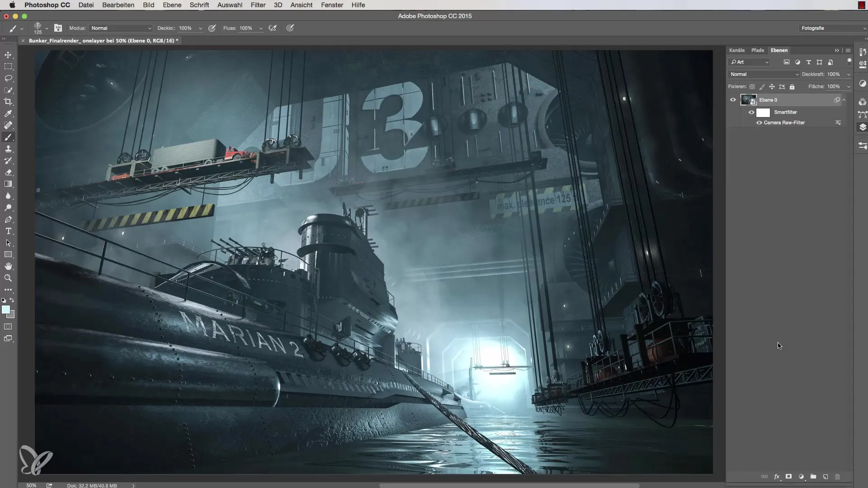Open the brush panel toggle button
This screenshot has height=488, width=868.
[58, 28]
